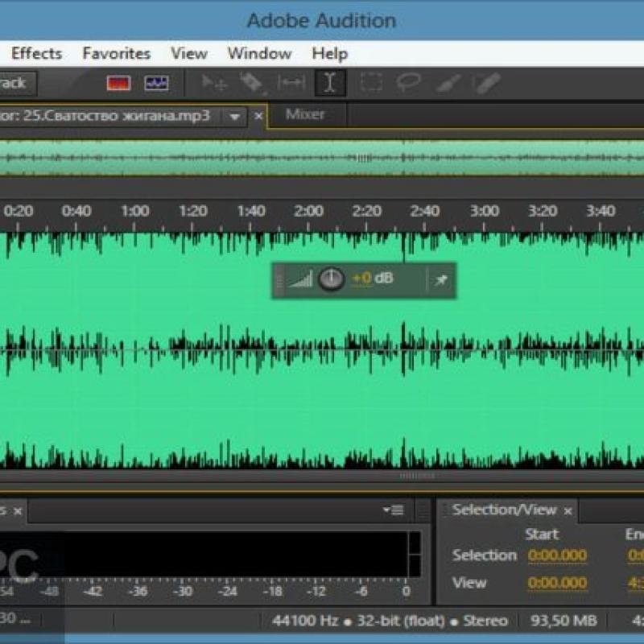Screen dimensions: 644x644
Task: Click the 44100 Hz sample rate status
Action: [305, 621]
